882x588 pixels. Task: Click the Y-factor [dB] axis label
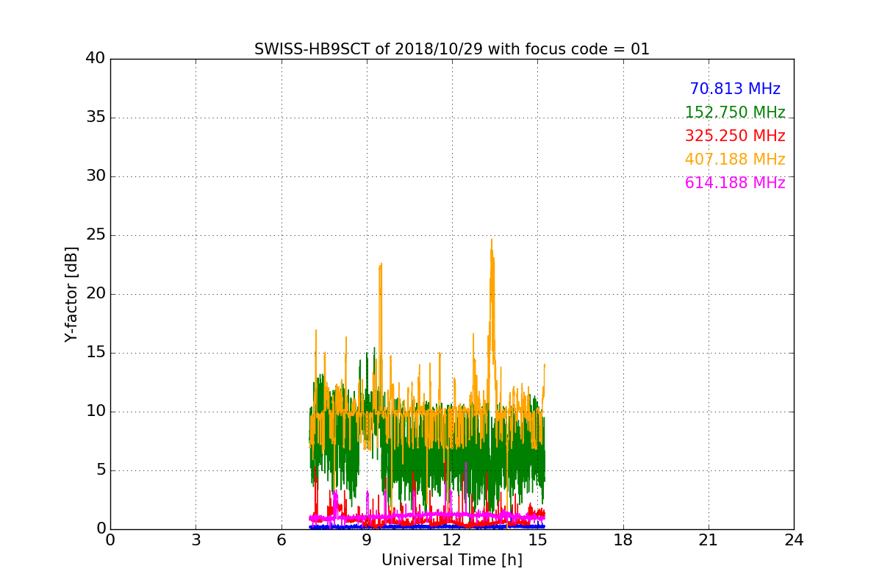coord(71,294)
